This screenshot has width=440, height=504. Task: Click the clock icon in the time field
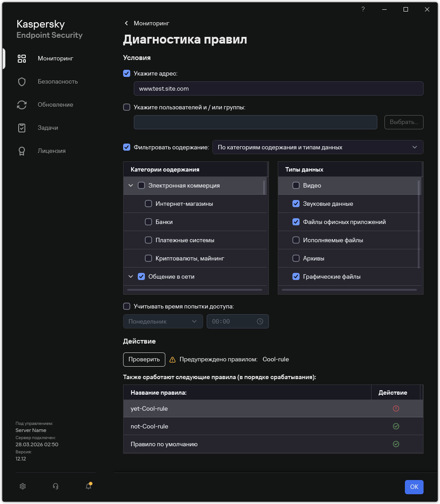[x=260, y=321]
